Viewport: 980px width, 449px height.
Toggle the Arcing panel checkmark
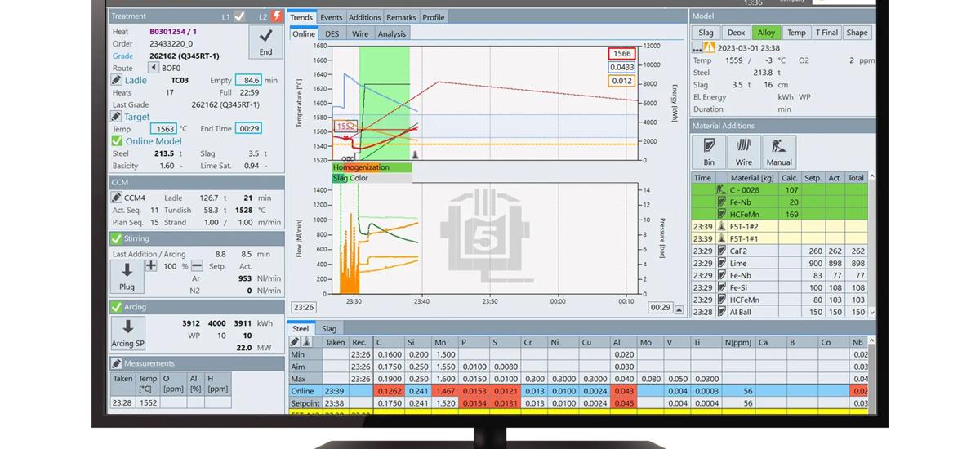pos(116,307)
